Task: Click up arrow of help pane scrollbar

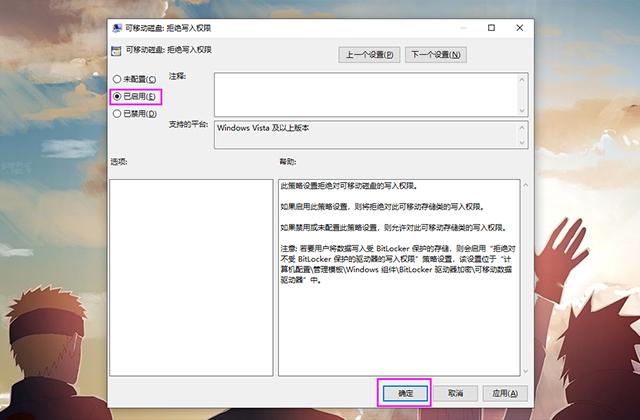Action: point(526,185)
